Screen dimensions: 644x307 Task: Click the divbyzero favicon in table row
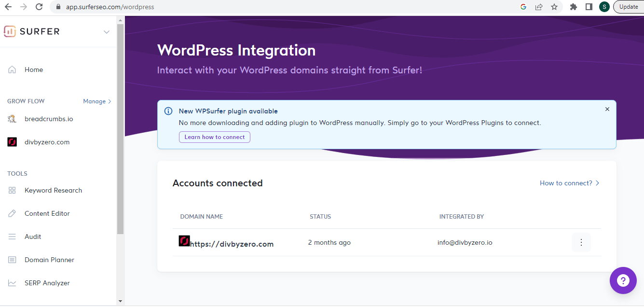pyautogui.click(x=184, y=241)
